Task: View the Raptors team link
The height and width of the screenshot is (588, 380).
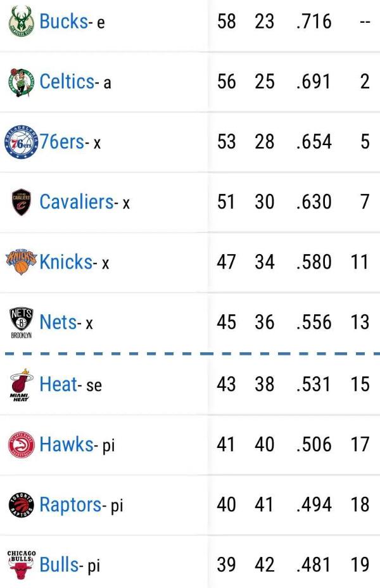Action: [x=70, y=504]
